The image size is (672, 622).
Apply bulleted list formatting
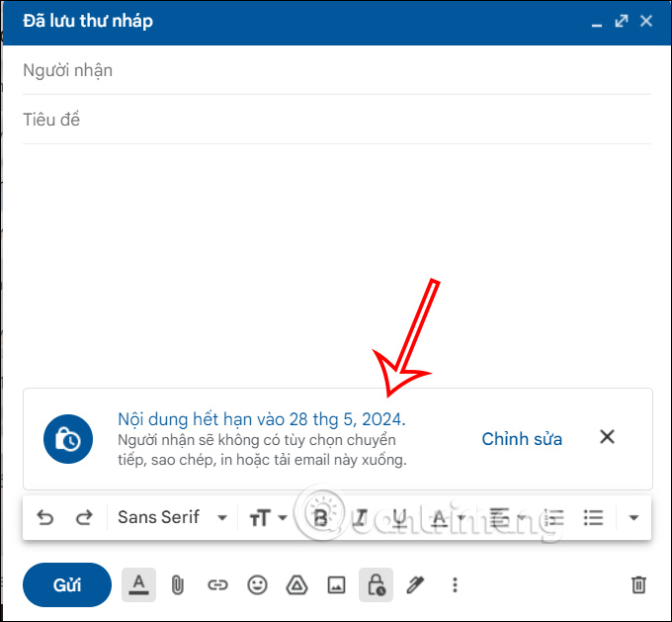594,518
